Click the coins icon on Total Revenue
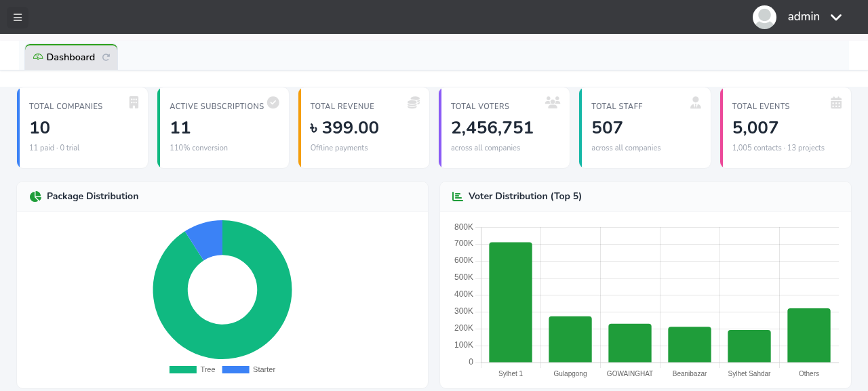Viewport: 868px width, 391px height. click(414, 102)
